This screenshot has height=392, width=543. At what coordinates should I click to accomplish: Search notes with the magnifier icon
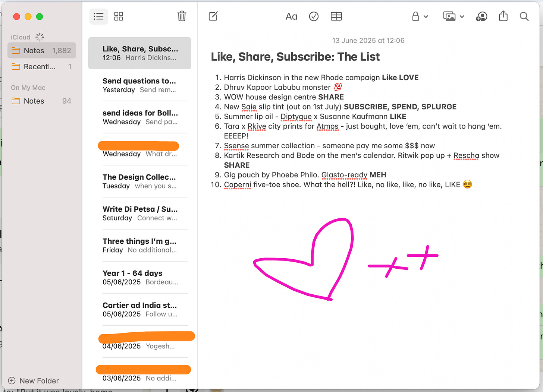pyautogui.click(x=524, y=16)
